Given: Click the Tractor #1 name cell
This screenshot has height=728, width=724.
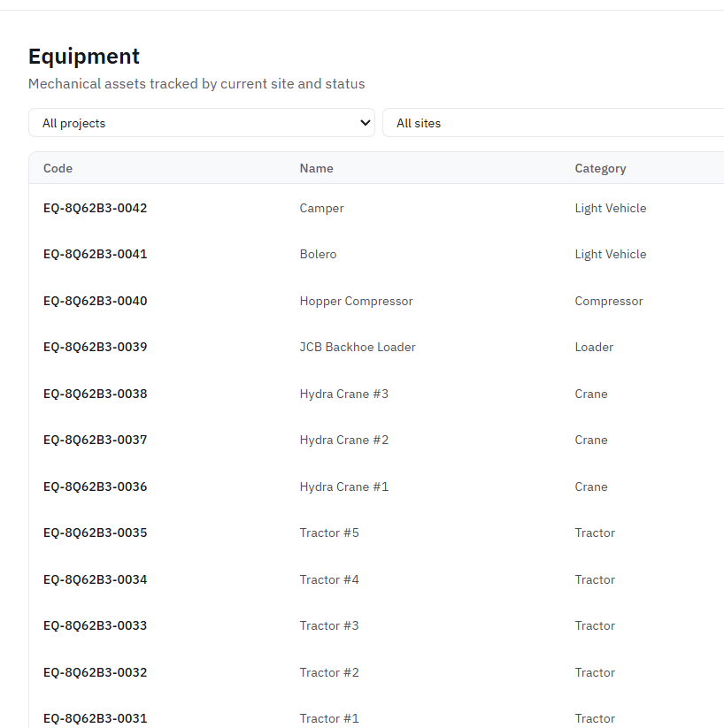Looking at the screenshot, I should (x=329, y=718).
